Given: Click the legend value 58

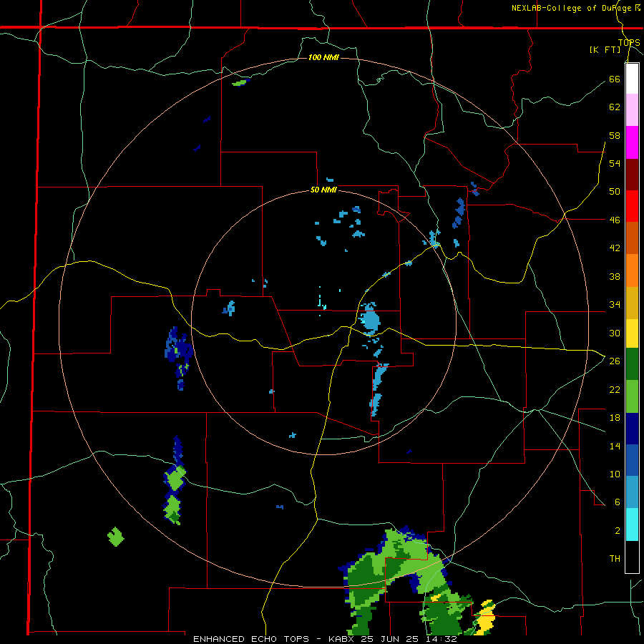Looking at the screenshot, I should point(615,135).
